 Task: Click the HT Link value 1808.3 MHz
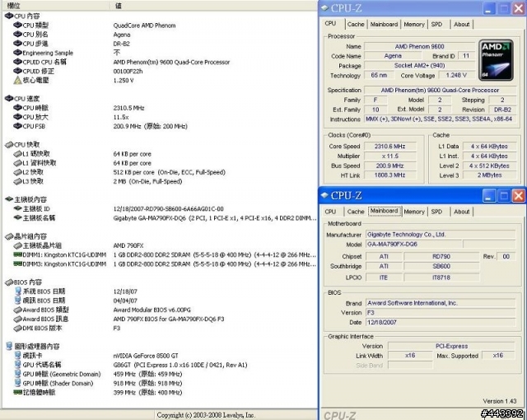pos(389,175)
